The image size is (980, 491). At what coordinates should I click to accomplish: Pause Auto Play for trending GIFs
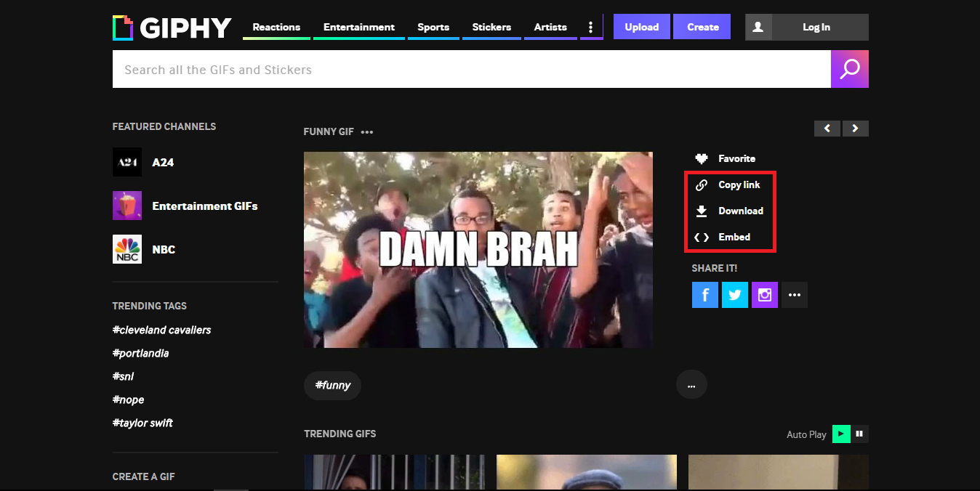859,434
